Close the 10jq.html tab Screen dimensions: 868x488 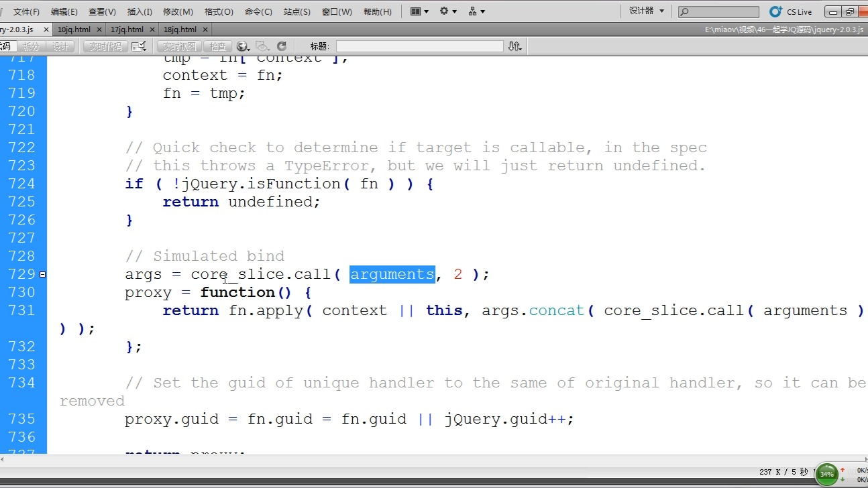(x=99, y=29)
